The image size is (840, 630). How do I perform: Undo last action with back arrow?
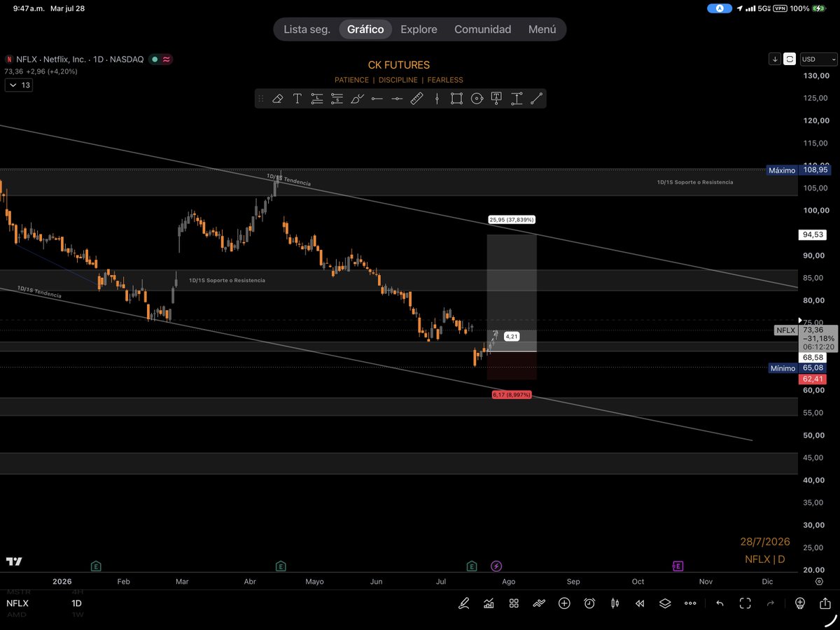[720, 603]
